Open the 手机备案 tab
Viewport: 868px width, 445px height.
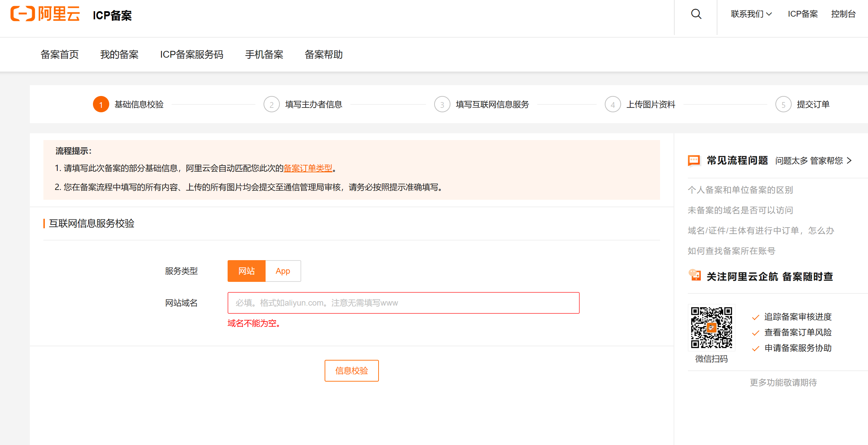pyautogui.click(x=264, y=54)
